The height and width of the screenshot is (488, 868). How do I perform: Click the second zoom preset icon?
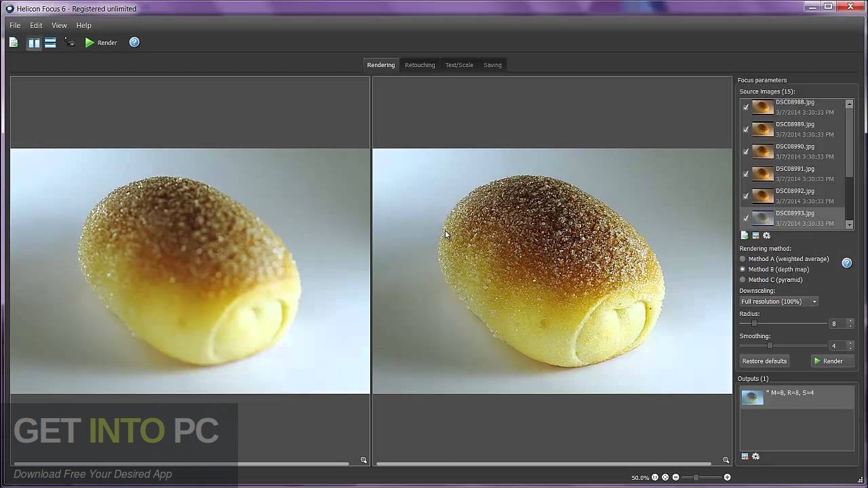coord(665,477)
